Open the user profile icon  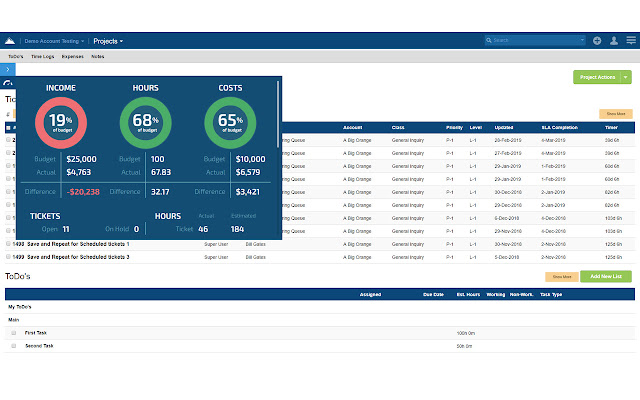coord(612,41)
